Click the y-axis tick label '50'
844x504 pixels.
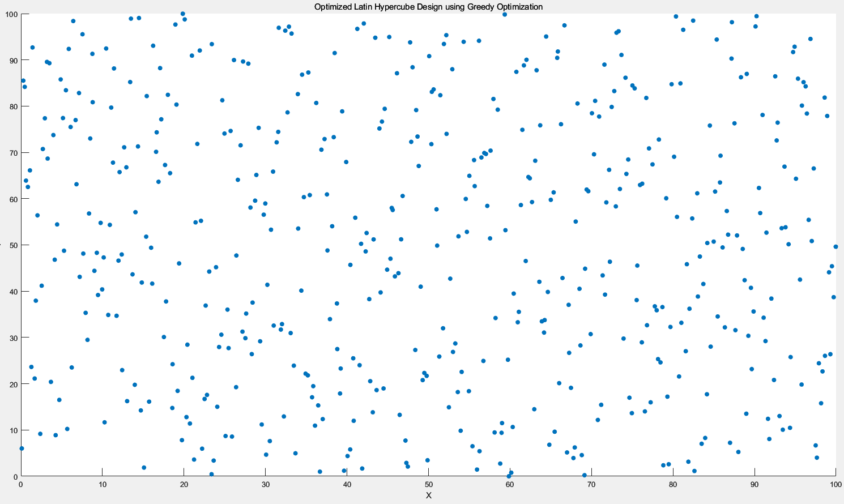(x=14, y=245)
